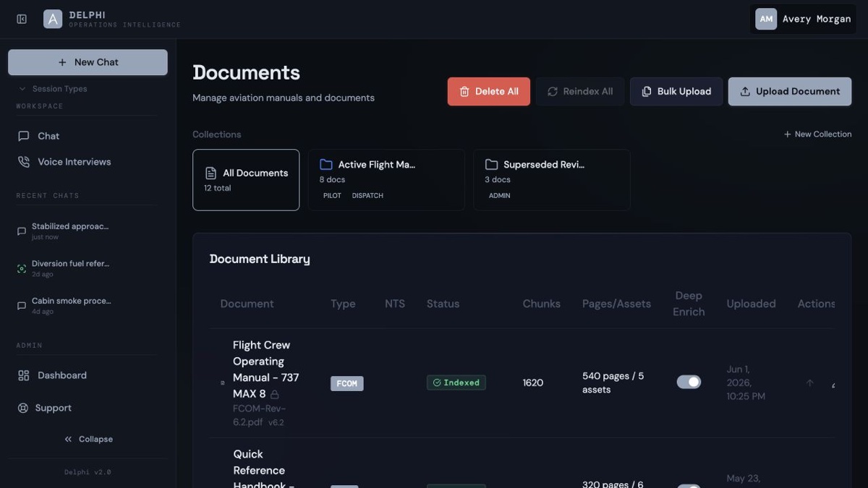The height and width of the screenshot is (488, 868).
Task: Click the Pages/Assets column header
Action: coord(616,304)
